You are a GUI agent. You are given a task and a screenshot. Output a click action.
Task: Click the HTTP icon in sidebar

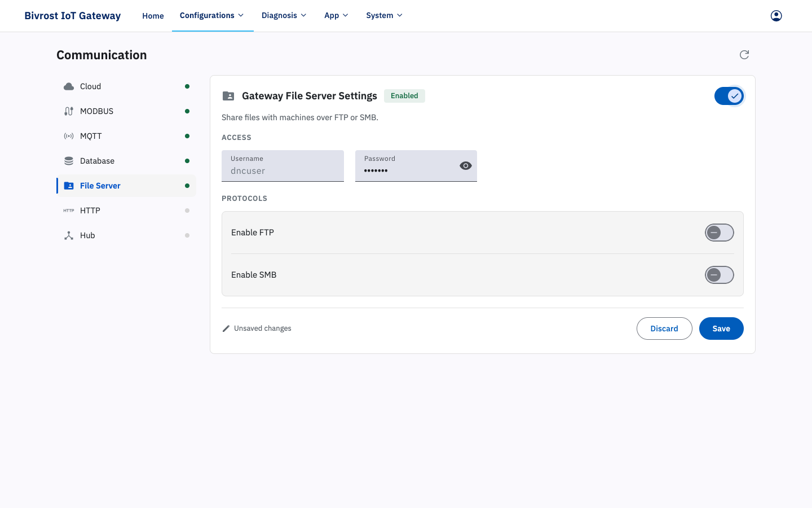coord(69,211)
